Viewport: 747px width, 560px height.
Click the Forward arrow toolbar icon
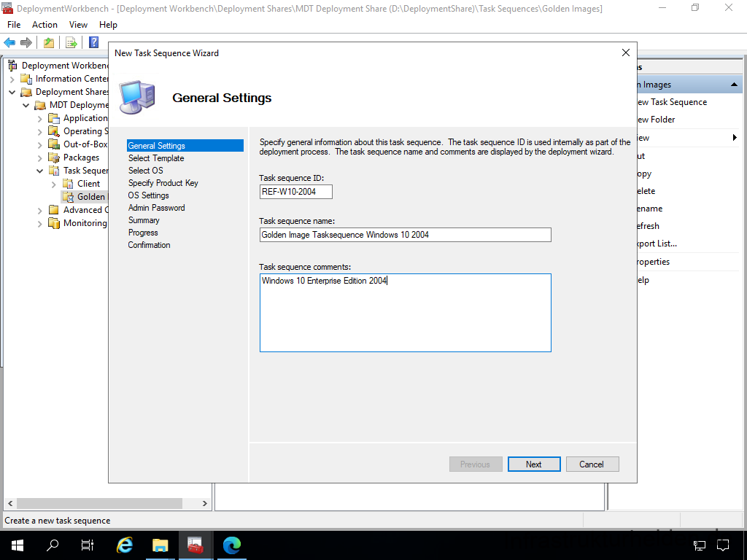click(26, 43)
